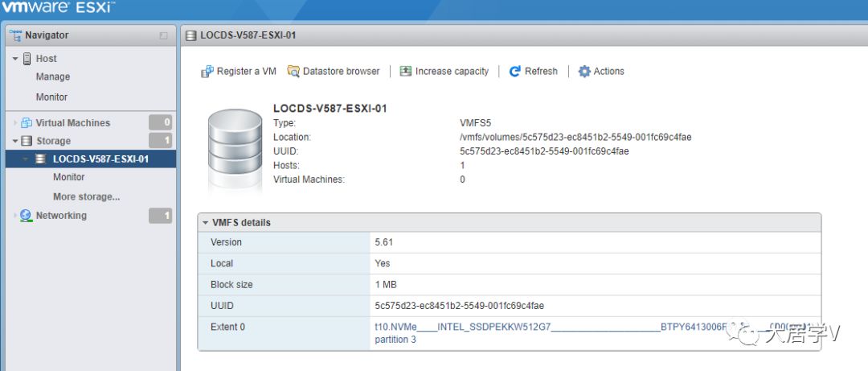Click the UUID value in summary section
Image resolution: width=868 pixels, height=371 pixels.
[544, 151]
